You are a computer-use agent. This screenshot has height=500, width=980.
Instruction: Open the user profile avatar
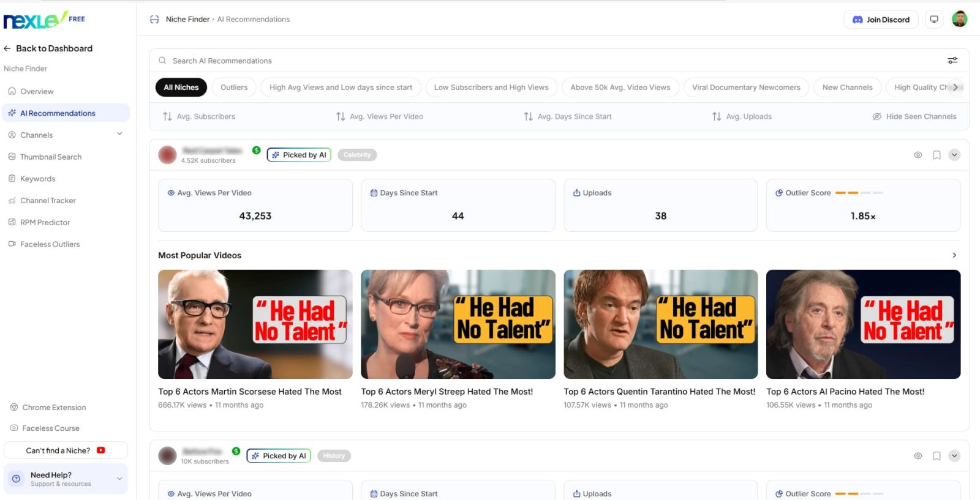tap(959, 19)
